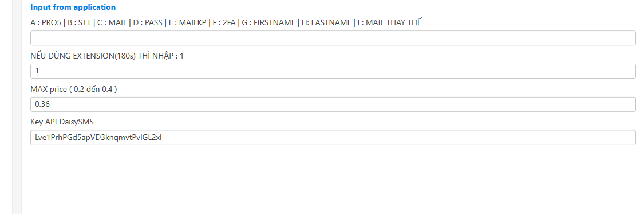
Task: Click the "B : STT" column label
Action: [79, 22]
